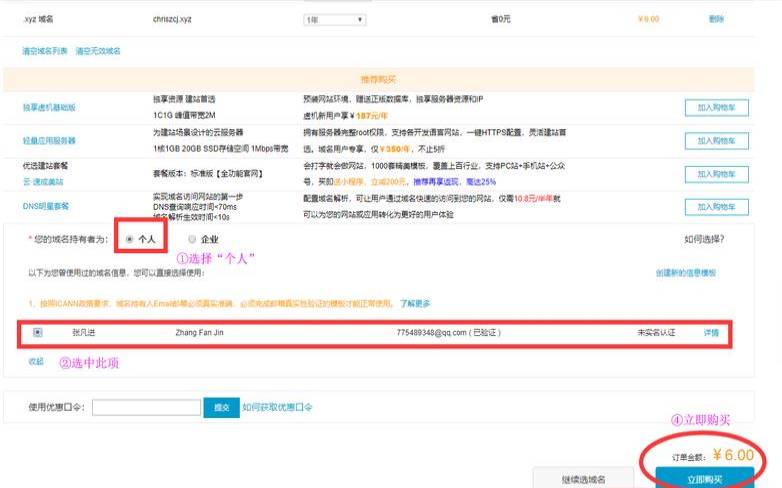This screenshot has height=488, width=782.
Task: Click the 张凡进 Chinese name text
Action: coord(83,332)
